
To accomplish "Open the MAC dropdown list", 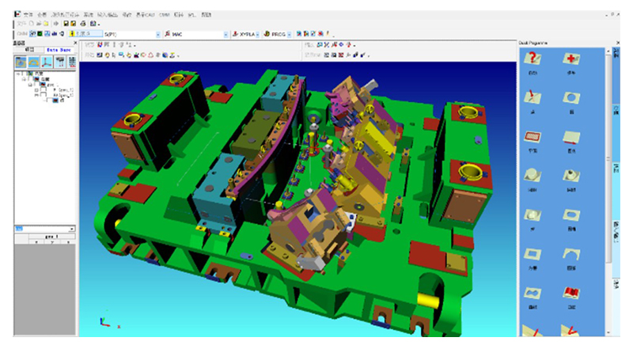I will (226, 34).
